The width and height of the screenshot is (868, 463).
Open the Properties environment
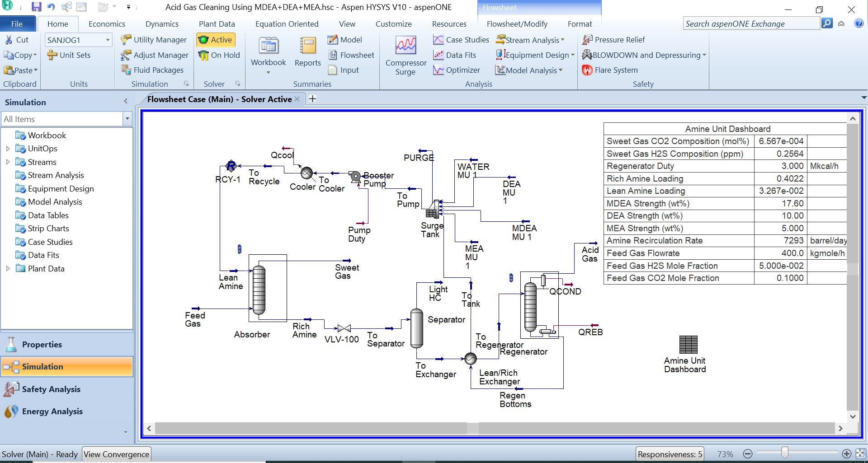coord(67,345)
